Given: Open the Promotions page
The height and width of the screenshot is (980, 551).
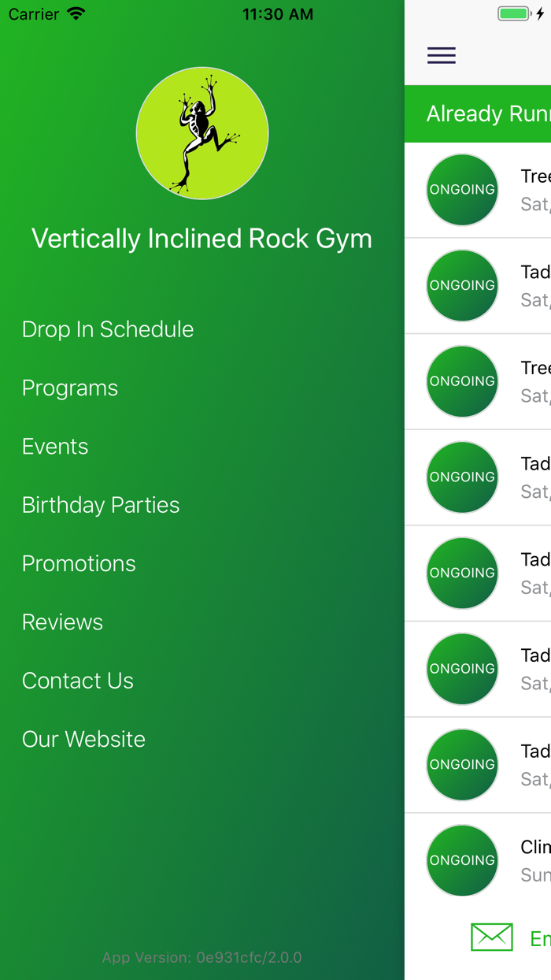Looking at the screenshot, I should (x=79, y=563).
